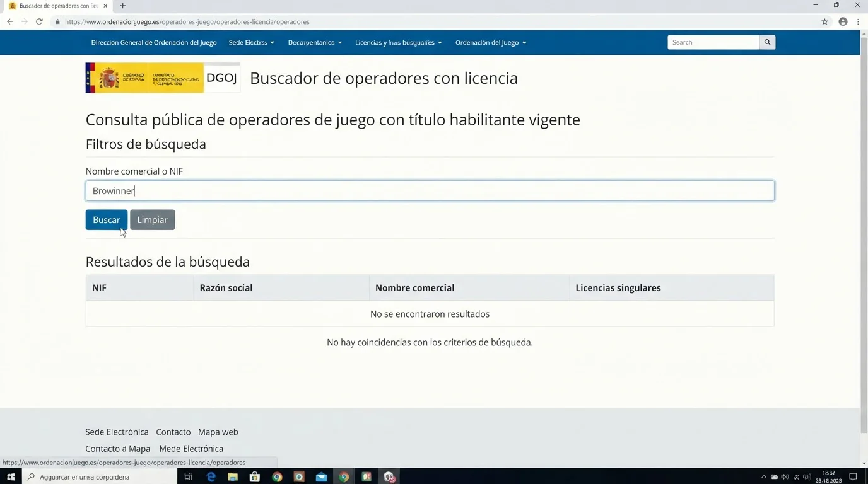Select the NIF column header
This screenshot has width=868, height=484.
point(140,288)
